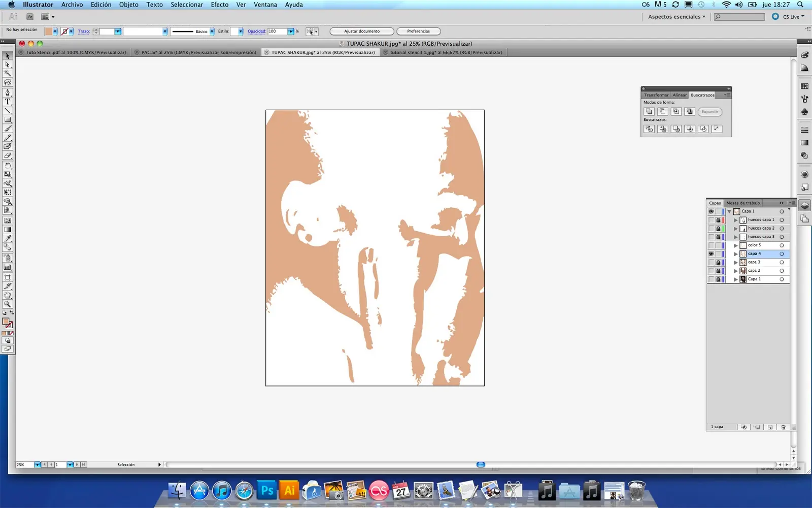Click the Intersect shape mode icon

tap(676, 111)
